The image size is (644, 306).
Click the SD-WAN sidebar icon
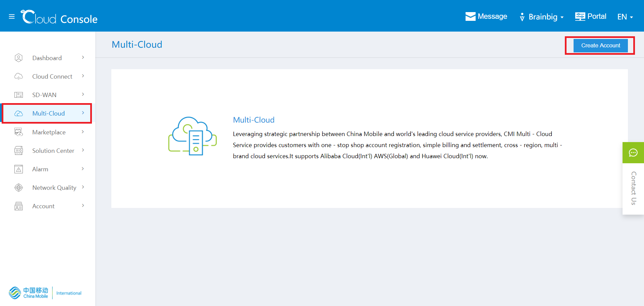(19, 95)
